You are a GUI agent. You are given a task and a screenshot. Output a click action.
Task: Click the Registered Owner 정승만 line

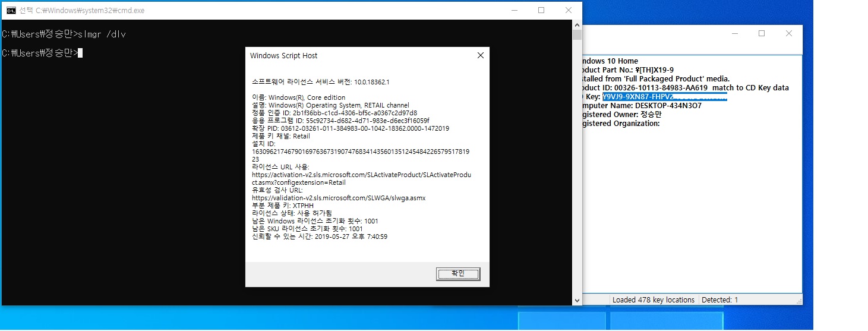click(621, 114)
